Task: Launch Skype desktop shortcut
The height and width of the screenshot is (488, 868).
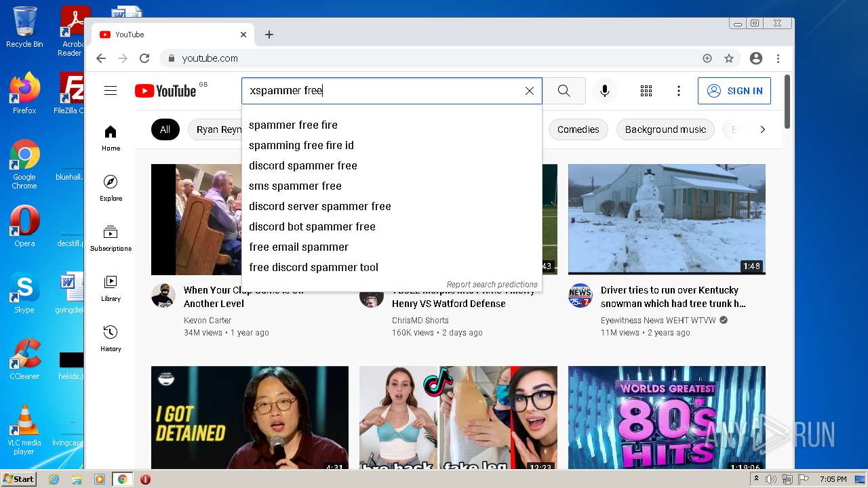Action: (24, 293)
